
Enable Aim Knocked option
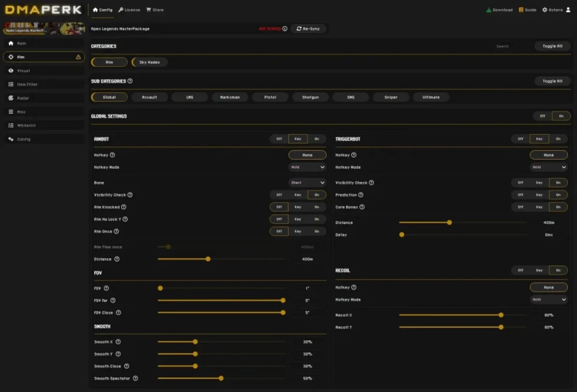coord(316,206)
